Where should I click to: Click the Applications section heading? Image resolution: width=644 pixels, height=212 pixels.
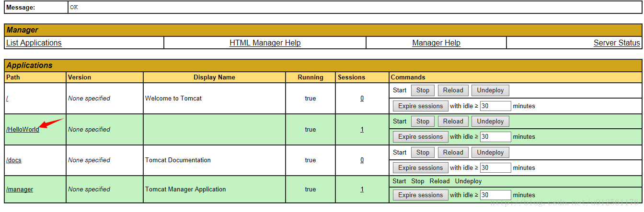pyautogui.click(x=29, y=65)
